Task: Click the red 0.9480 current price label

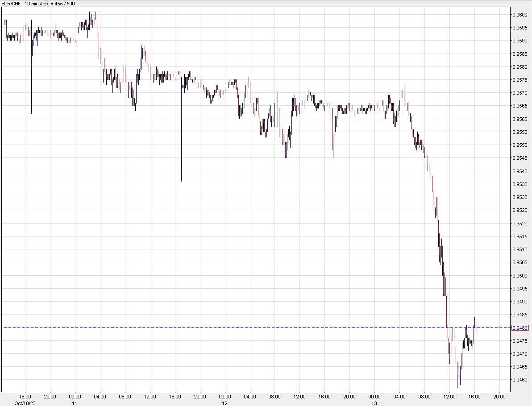Action: click(520, 328)
